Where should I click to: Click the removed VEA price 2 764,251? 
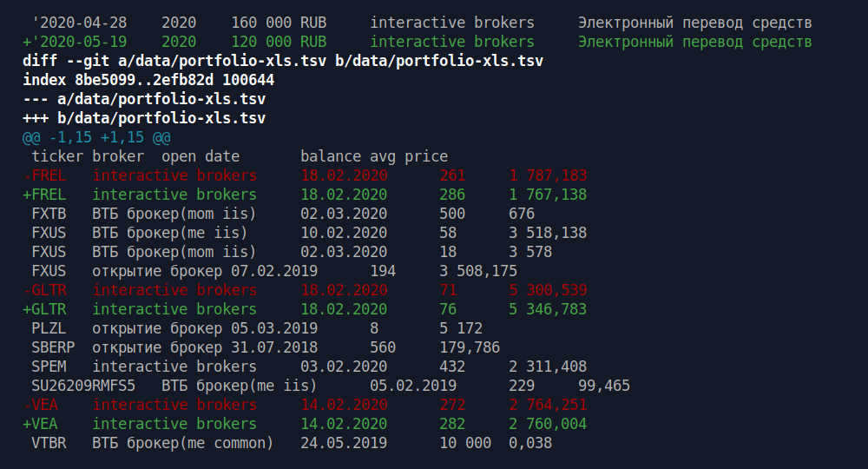click(x=548, y=405)
